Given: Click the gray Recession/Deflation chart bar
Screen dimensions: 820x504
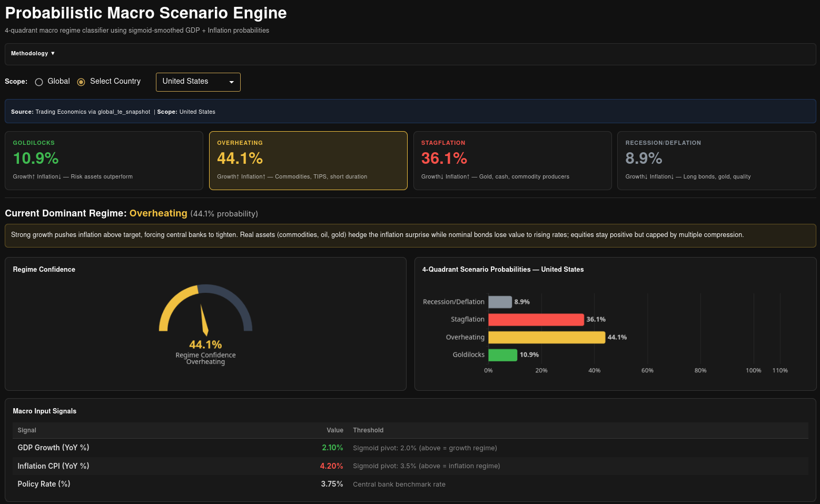Looking at the screenshot, I should 500,302.
